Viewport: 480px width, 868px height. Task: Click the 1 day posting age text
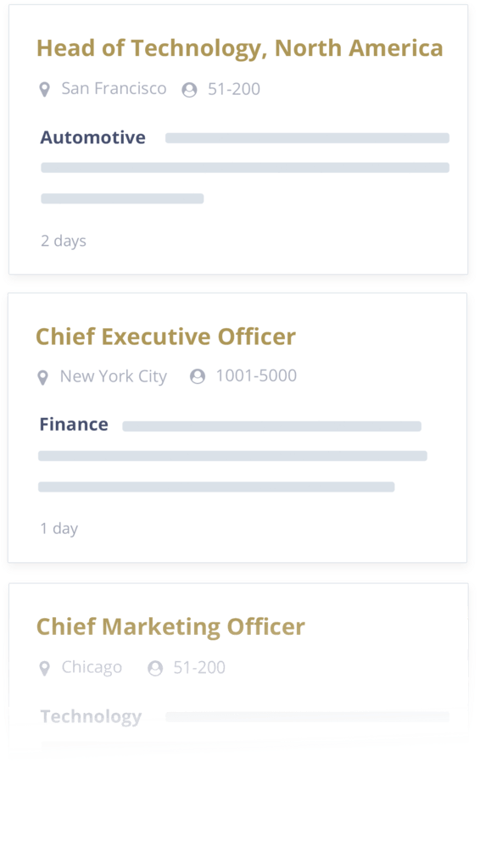(59, 529)
